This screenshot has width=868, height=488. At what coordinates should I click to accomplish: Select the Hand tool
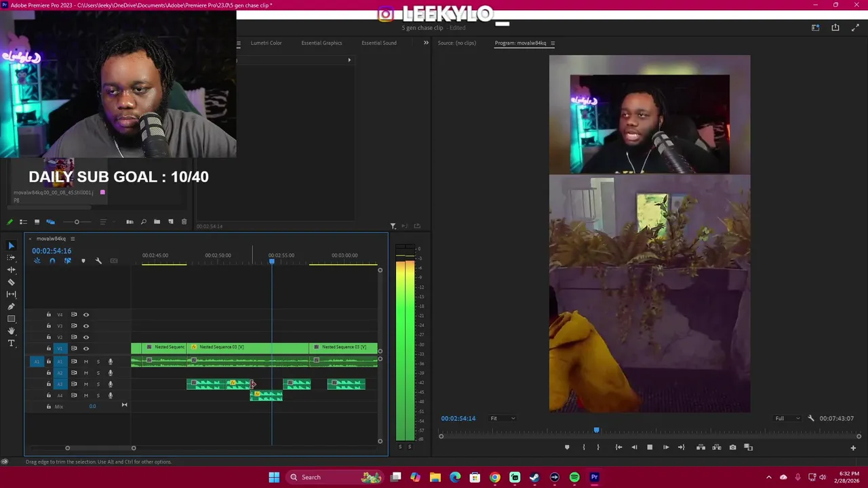click(11, 331)
